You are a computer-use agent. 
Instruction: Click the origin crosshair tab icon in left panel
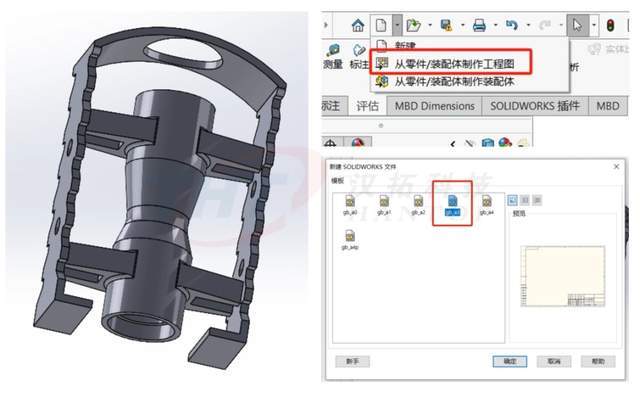(330, 143)
